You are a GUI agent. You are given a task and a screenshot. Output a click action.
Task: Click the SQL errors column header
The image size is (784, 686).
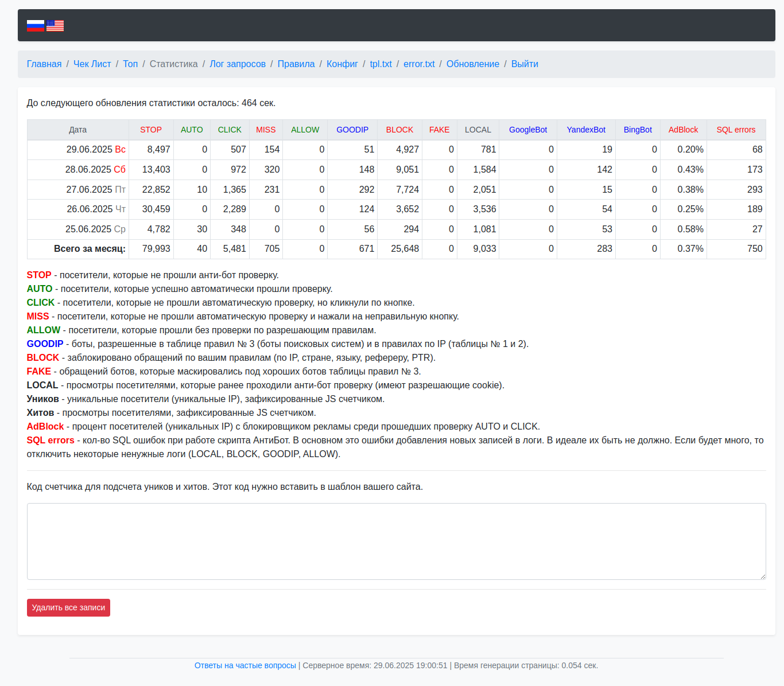[736, 130]
